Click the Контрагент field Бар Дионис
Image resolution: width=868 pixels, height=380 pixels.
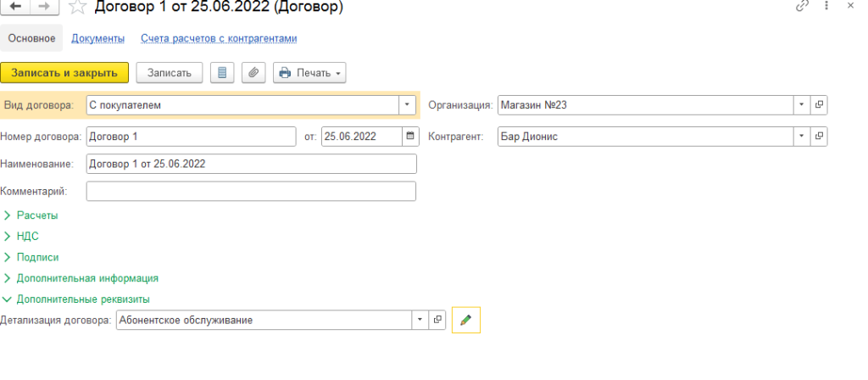[x=646, y=137]
